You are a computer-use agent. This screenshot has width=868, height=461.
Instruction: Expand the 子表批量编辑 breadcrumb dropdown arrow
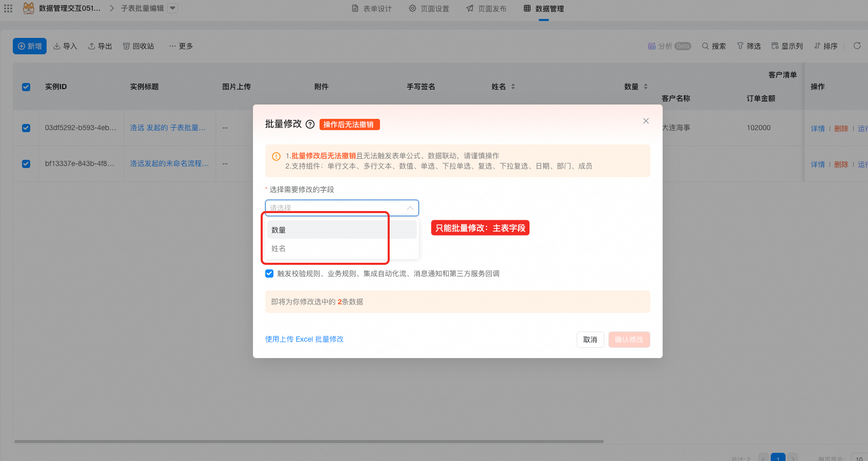click(173, 8)
